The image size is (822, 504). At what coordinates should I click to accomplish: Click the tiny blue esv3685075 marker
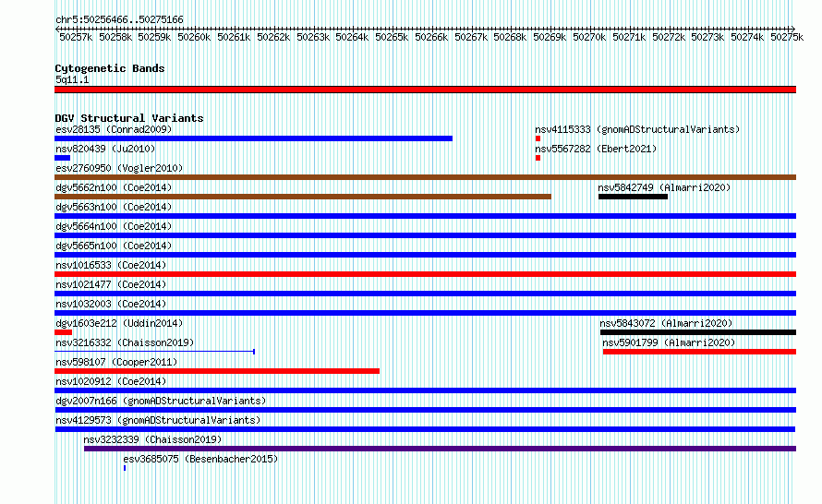(125, 468)
